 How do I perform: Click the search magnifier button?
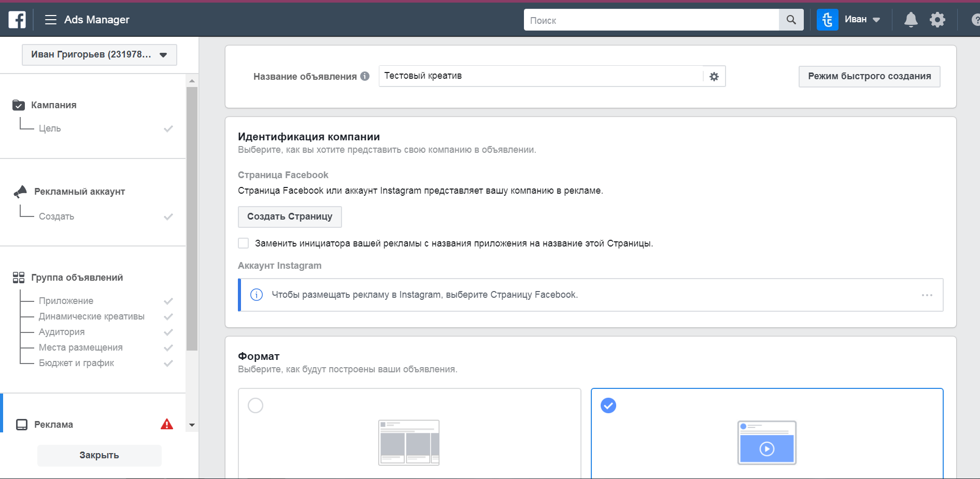(791, 20)
